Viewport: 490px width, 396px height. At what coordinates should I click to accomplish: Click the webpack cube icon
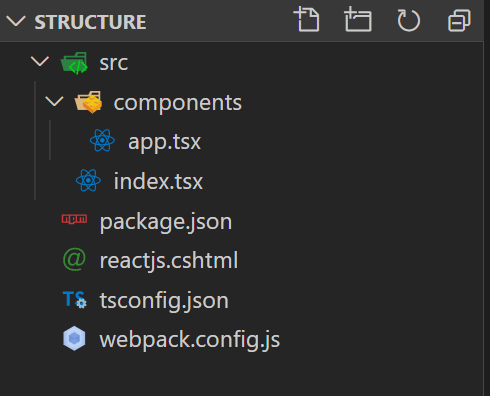tap(74, 338)
